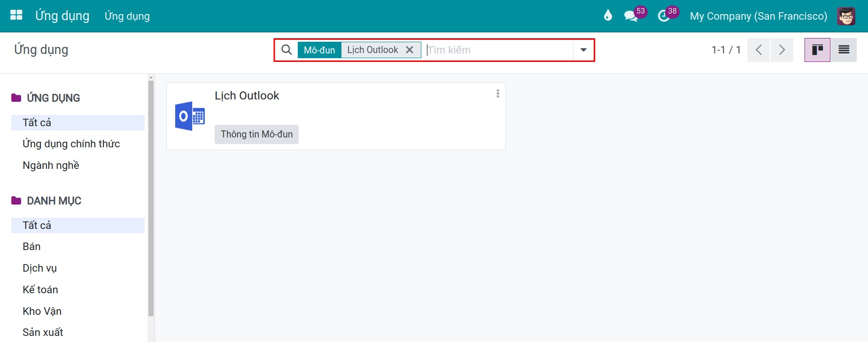Screen dimensions: 868x342
Task: Switch to list view
Action: (844, 50)
